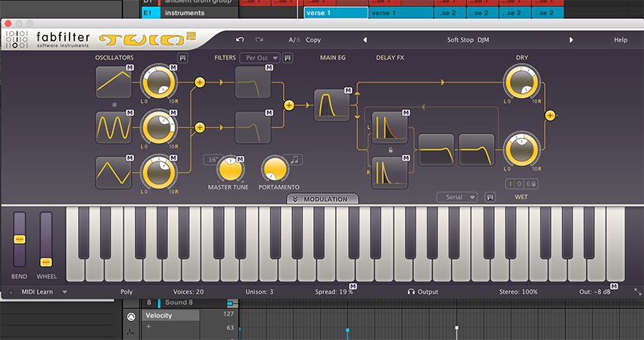Open the Serial delay routing dropdown
The height and width of the screenshot is (340, 644).
click(458, 197)
